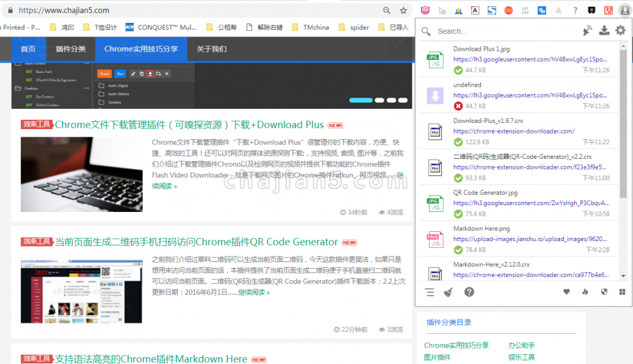
Task: Click the upload-images.jianshu.io download link
Action: click(x=530, y=239)
